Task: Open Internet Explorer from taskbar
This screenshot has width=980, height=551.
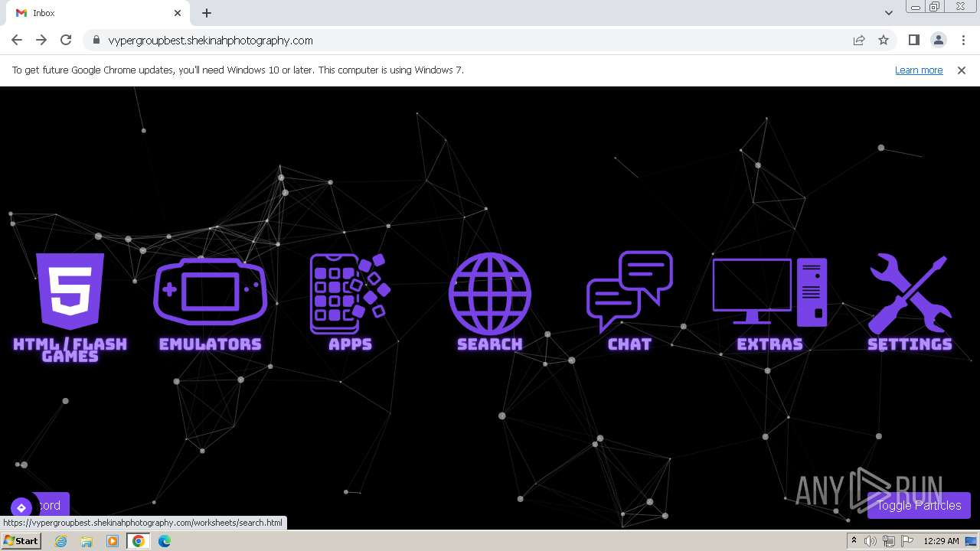Action: 60,541
